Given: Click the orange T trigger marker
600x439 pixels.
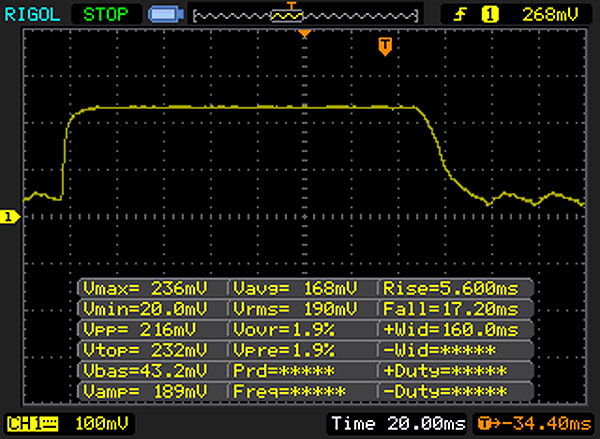Looking at the screenshot, I should [384, 46].
